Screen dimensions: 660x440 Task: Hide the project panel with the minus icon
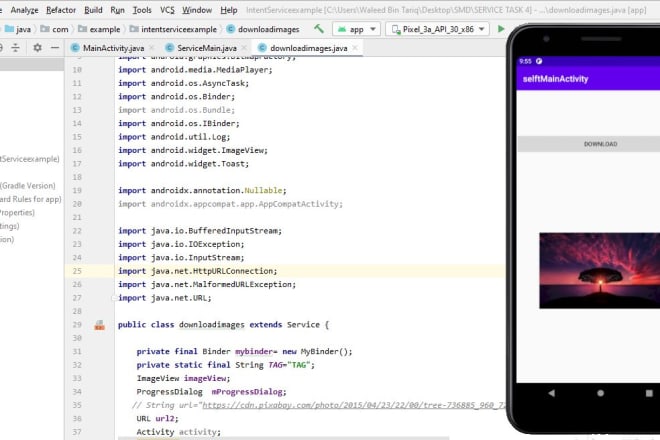(55, 48)
